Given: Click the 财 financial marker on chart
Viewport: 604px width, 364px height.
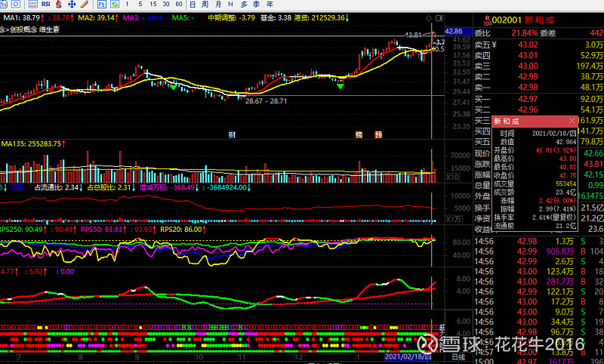Looking at the screenshot, I should (x=233, y=134).
